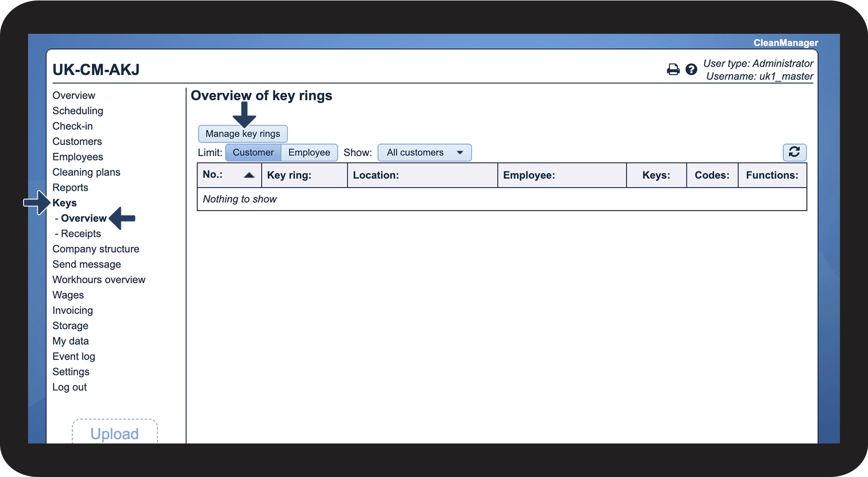Click the CleanManager brand text
Screen dimensions: 868x477
pyautogui.click(x=786, y=43)
